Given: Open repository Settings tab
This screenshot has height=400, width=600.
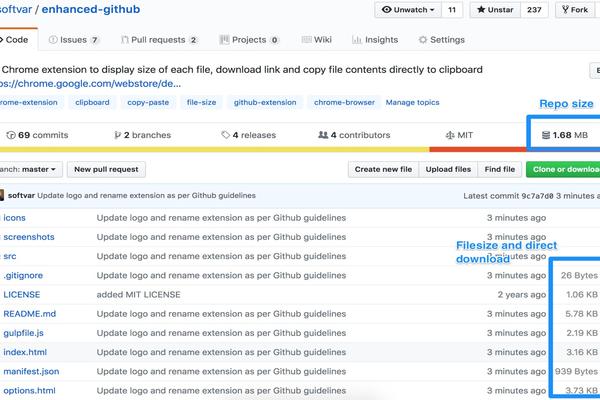Looking at the screenshot, I should point(442,40).
